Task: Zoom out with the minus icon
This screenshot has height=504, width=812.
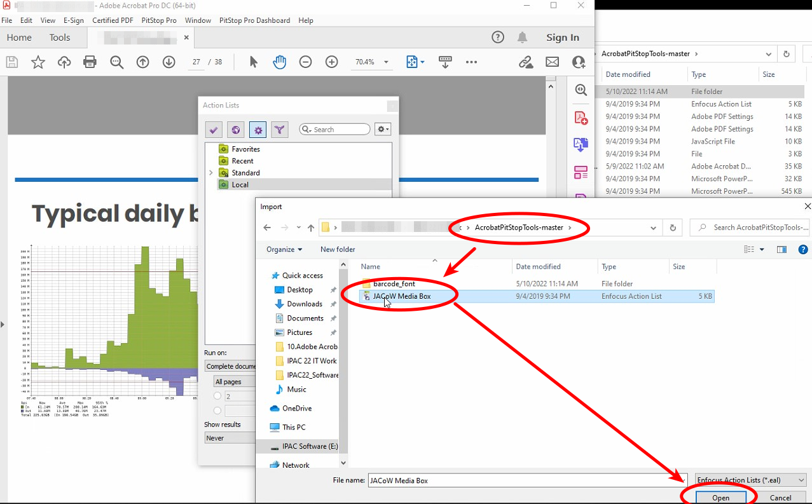Action: pyautogui.click(x=305, y=62)
